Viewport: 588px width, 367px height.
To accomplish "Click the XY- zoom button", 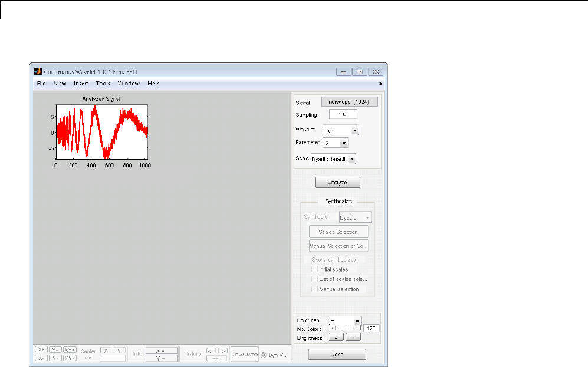I will 70,358.
